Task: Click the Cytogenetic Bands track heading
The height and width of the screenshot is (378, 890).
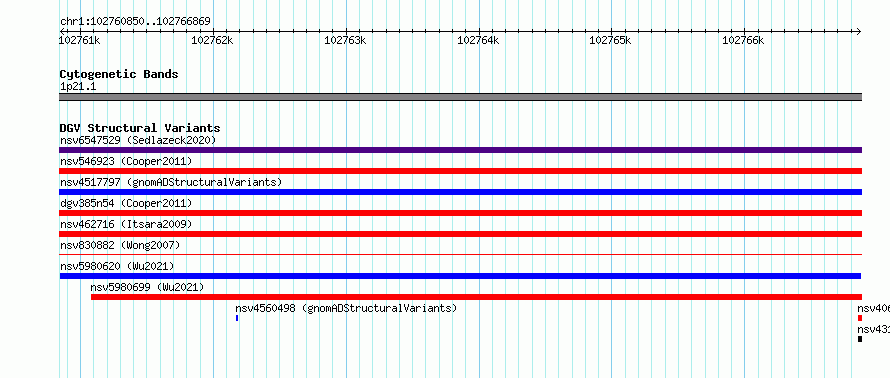Action: tap(119, 74)
